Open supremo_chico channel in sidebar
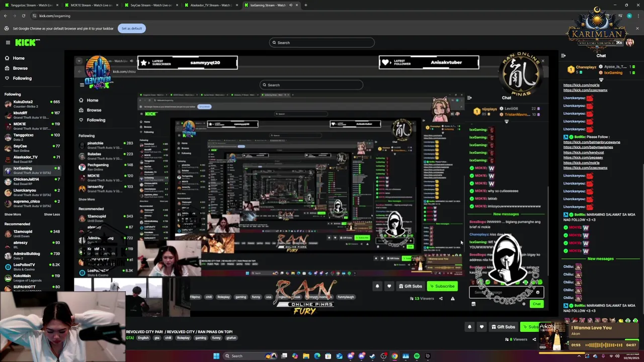 pos(32,203)
